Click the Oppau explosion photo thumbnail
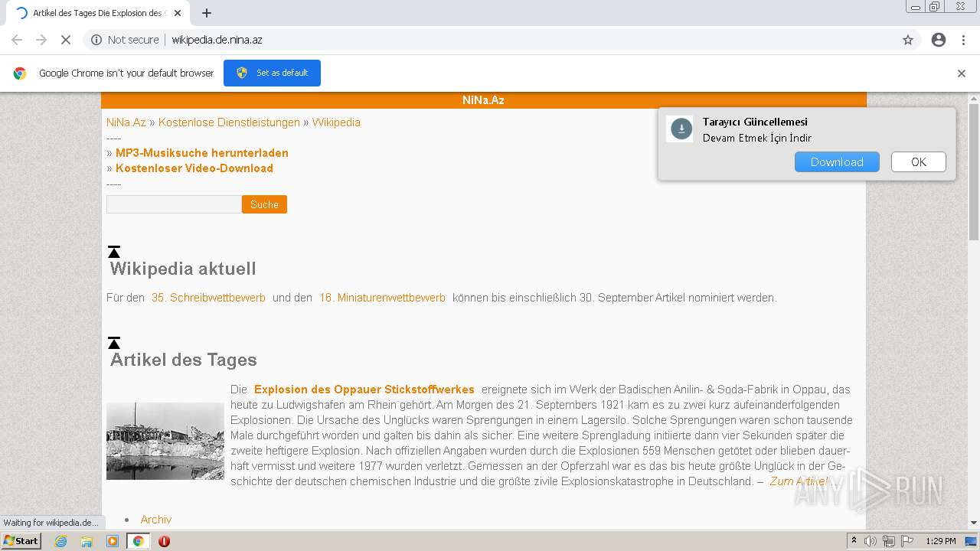The height and width of the screenshot is (551, 980). pyautogui.click(x=165, y=441)
